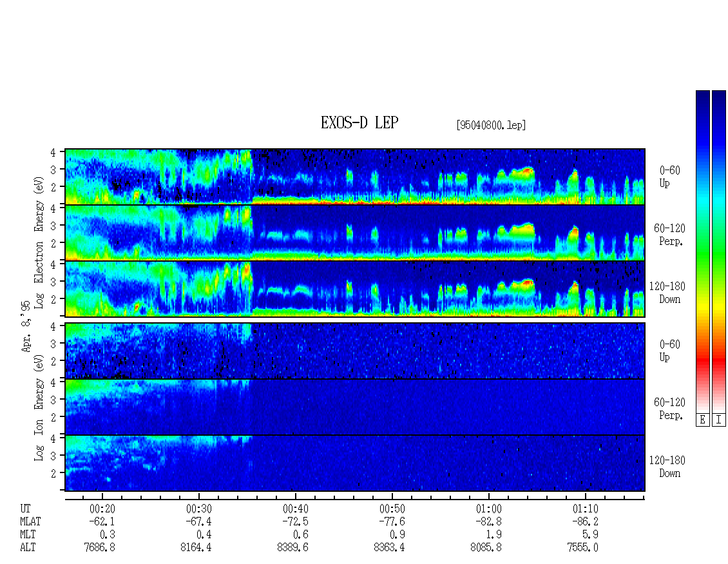Select the MLT value 0.9
The width and height of the screenshot is (728, 564).
point(398,535)
